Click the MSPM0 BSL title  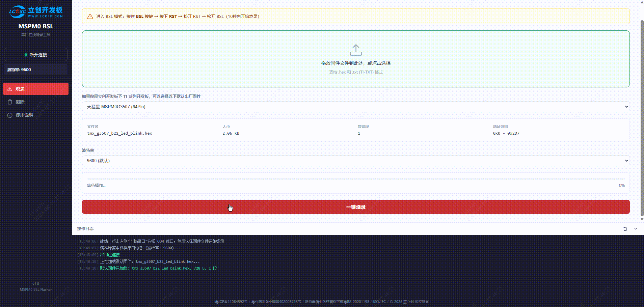coord(36,26)
